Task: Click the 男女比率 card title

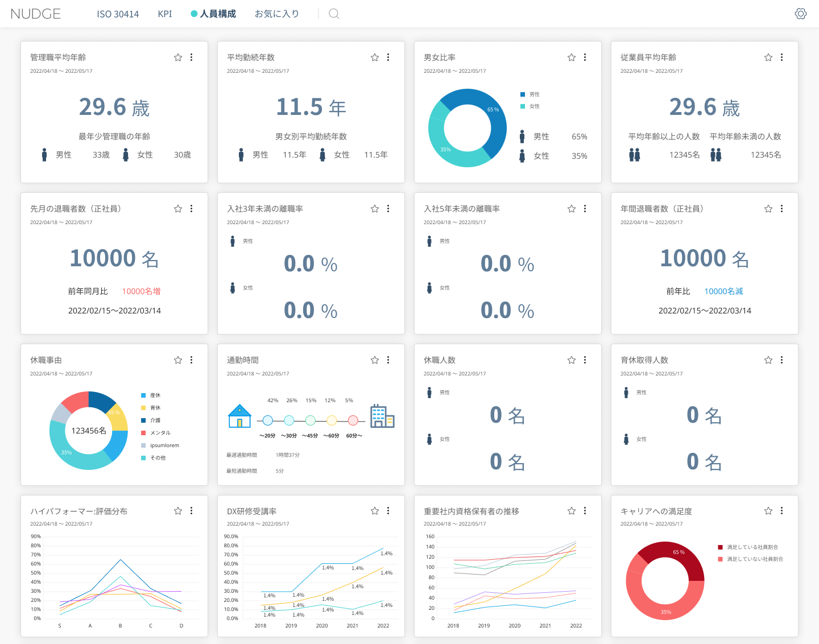Action: click(x=440, y=57)
